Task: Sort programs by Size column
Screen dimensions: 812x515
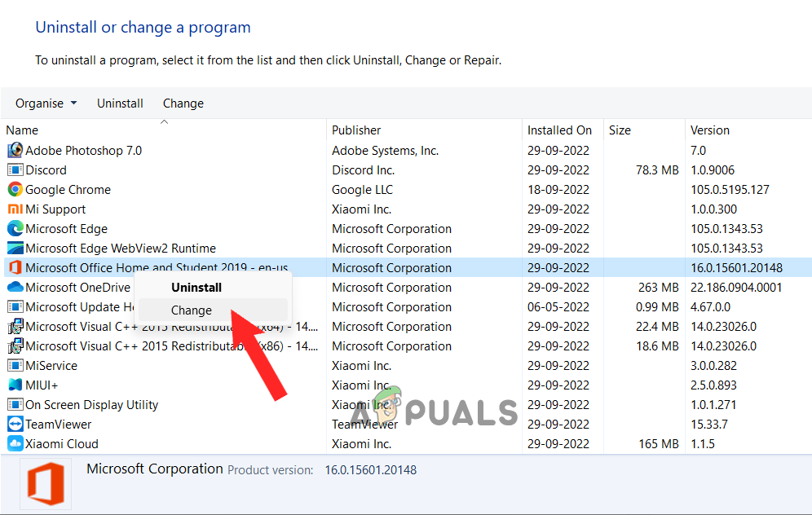Action: [x=620, y=130]
